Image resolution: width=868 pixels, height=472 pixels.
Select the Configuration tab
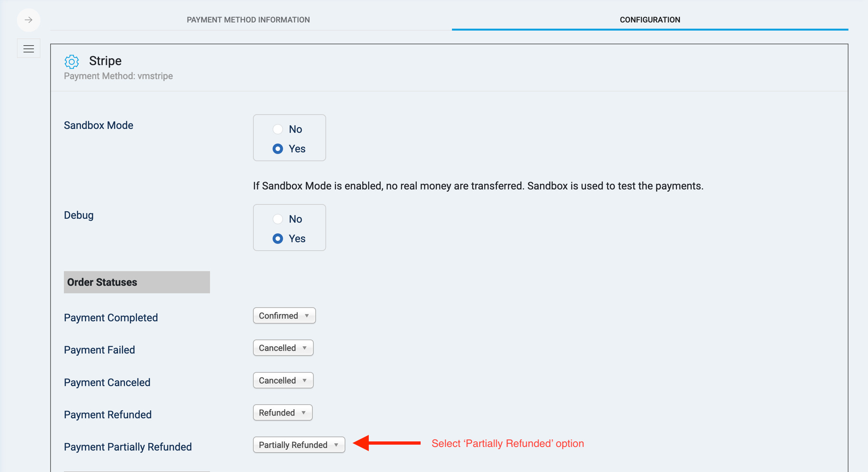point(650,20)
